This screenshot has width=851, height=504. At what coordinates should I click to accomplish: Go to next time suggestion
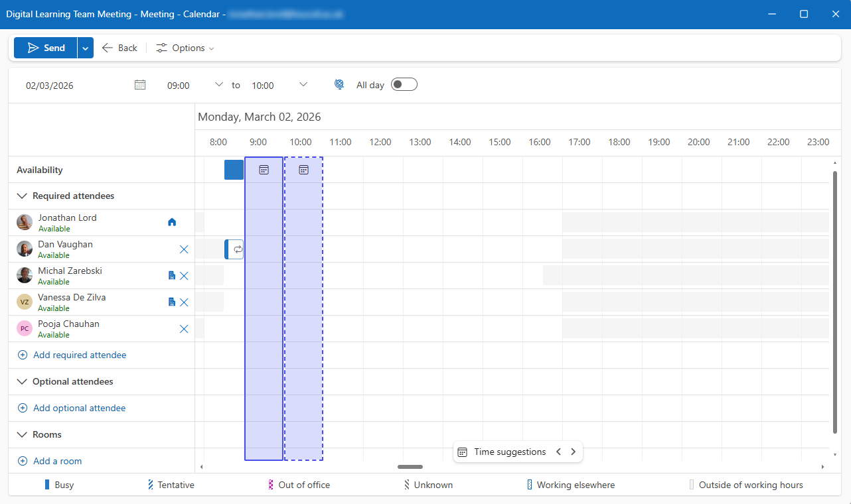pyautogui.click(x=574, y=452)
